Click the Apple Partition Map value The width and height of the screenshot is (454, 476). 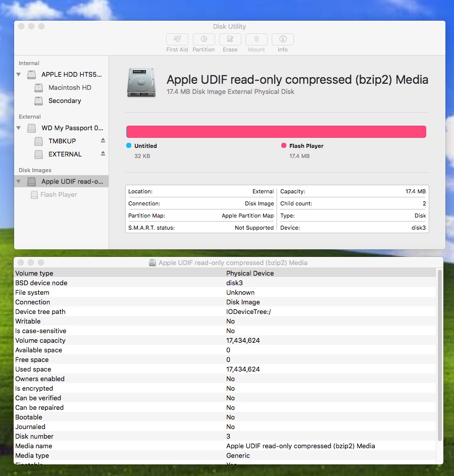pyautogui.click(x=247, y=216)
